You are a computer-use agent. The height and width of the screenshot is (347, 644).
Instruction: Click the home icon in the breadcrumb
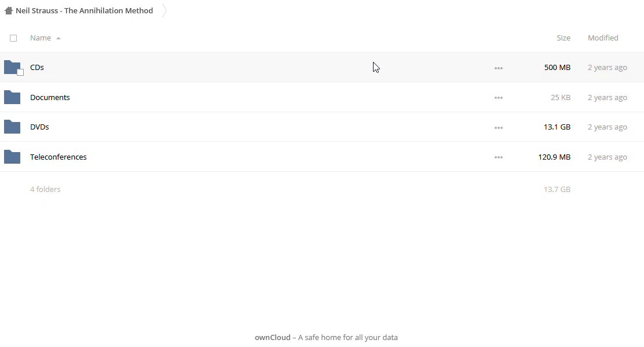pyautogui.click(x=9, y=10)
